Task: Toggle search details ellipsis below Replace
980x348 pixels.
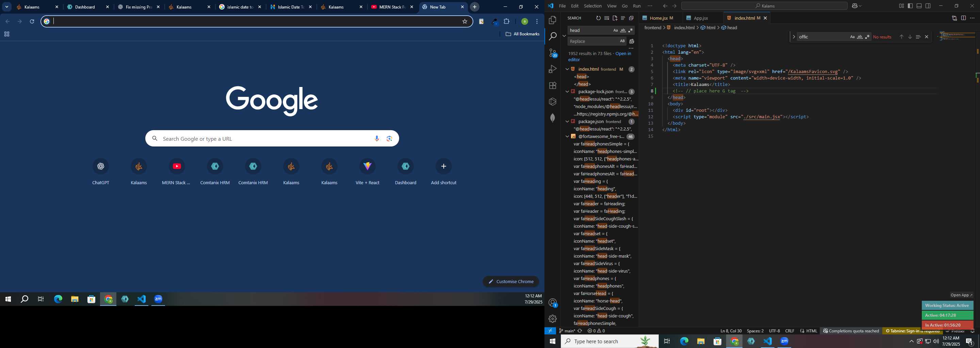Action: [x=631, y=49]
